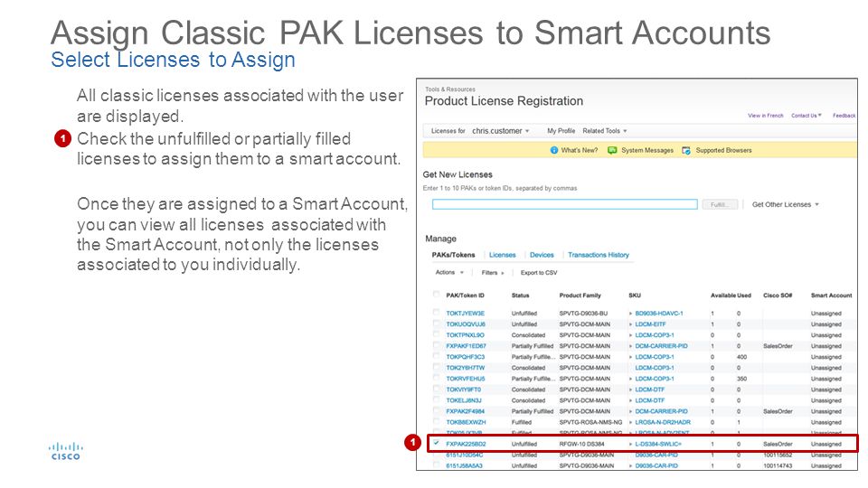Open the System Messages link
Viewport: 868px width, 488px height.
coord(647,151)
